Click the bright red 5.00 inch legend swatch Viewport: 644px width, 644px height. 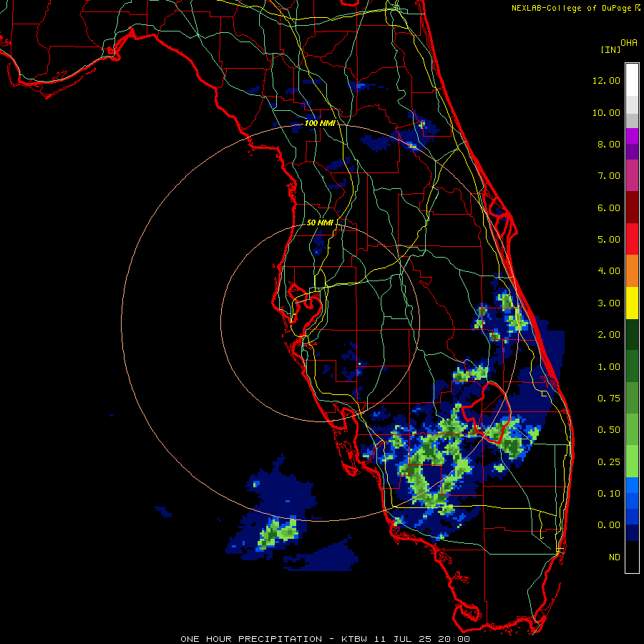(x=632, y=239)
